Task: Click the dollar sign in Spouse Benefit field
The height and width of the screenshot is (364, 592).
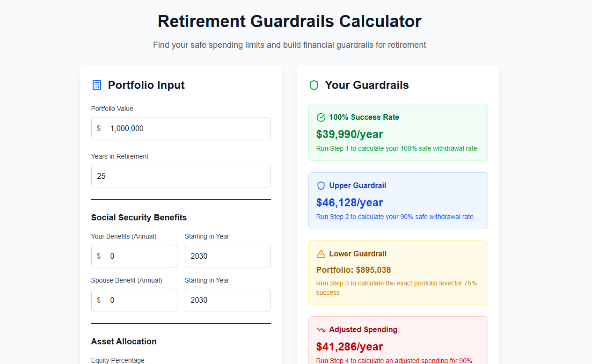Action: click(99, 300)
